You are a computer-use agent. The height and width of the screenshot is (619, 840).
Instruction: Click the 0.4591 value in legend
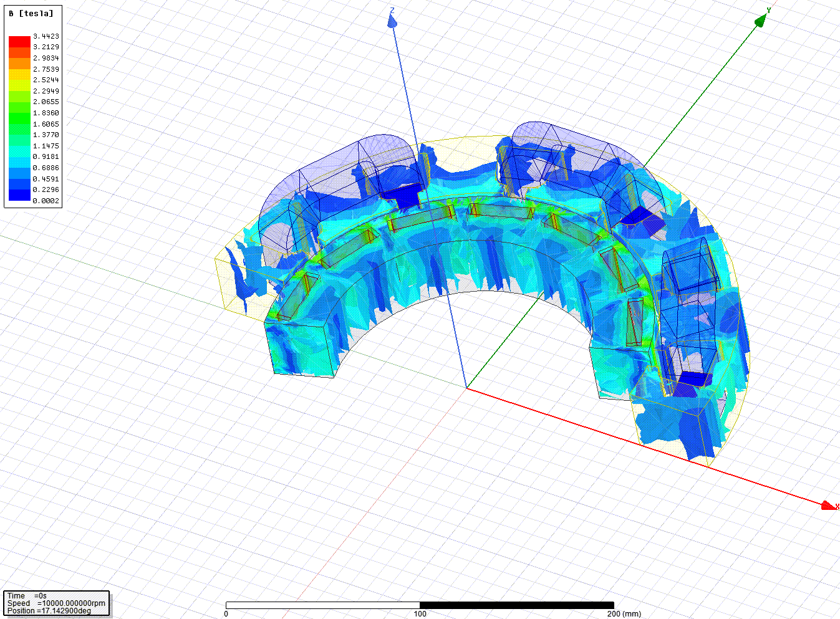tap(46, 179)
